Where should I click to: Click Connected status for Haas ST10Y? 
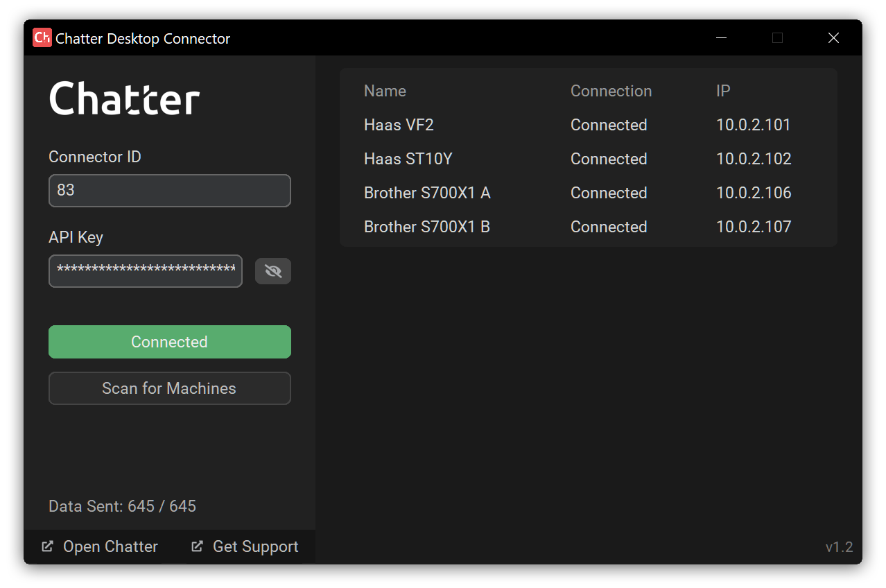pos(609,159)
